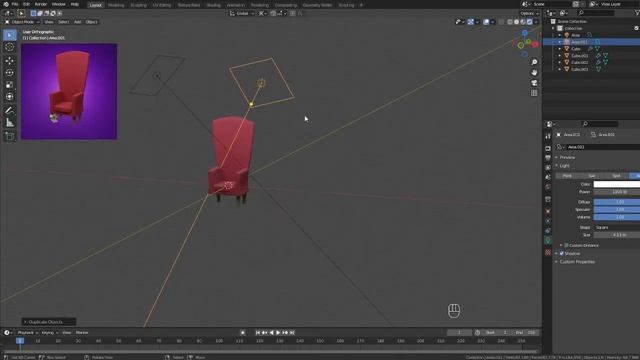Open the Output properties tab

548,158
